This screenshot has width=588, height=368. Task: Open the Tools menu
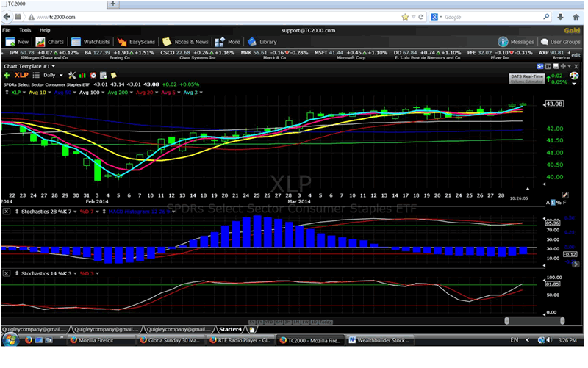pos(25,30)
